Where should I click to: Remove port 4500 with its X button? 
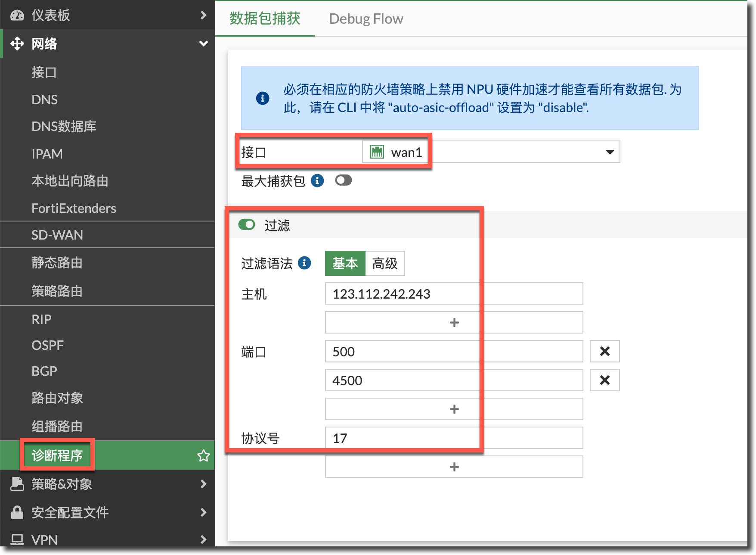coord(604,380)
